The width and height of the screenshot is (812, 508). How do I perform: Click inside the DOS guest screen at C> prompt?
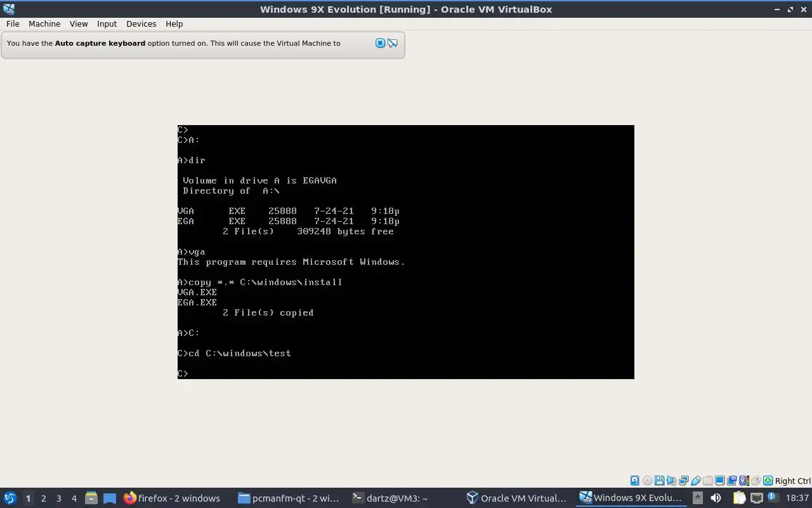[183, 373]
